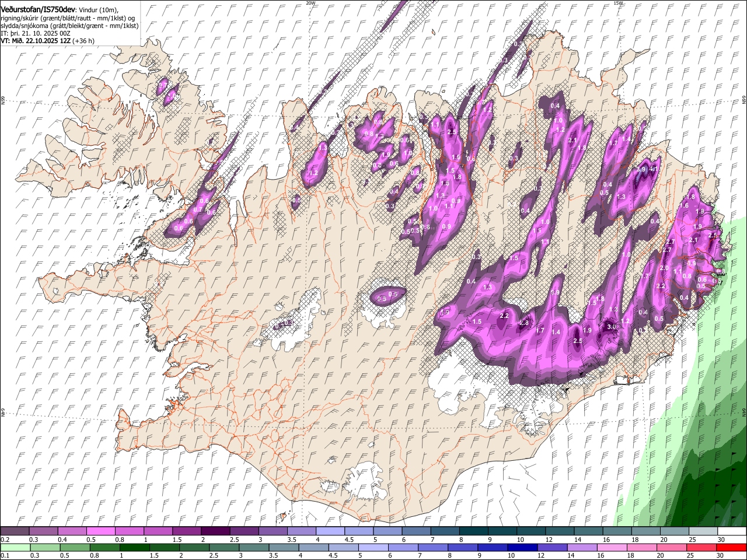Click the 15W longitude label at the top edge
Image resolution: width=747 pixels, height=560 pixels.
[618, 3]
